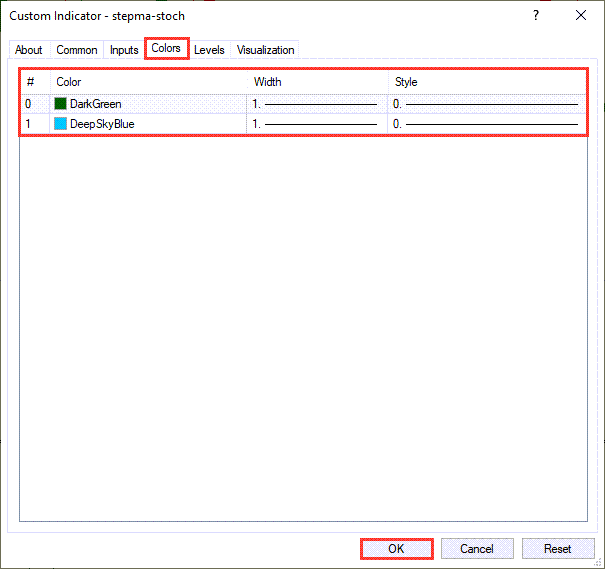The image size is (605, 569).
Task: Close the Custom Indicator dialog
Action: pyautogui.click(x=581, y=15)
